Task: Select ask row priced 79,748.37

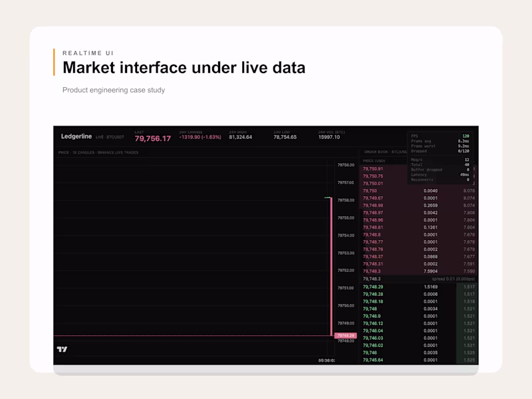Action: (419, 257)
